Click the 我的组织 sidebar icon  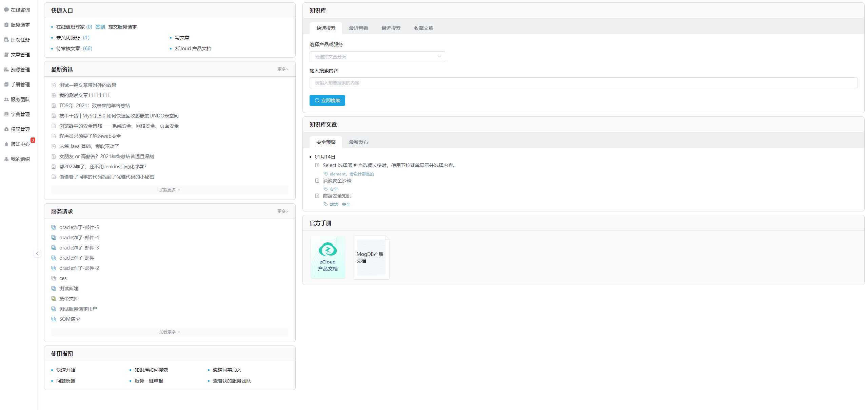coord(6,159)
